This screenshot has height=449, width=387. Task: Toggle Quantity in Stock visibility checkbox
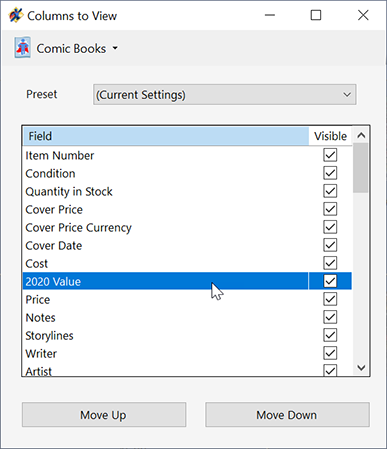330,191
